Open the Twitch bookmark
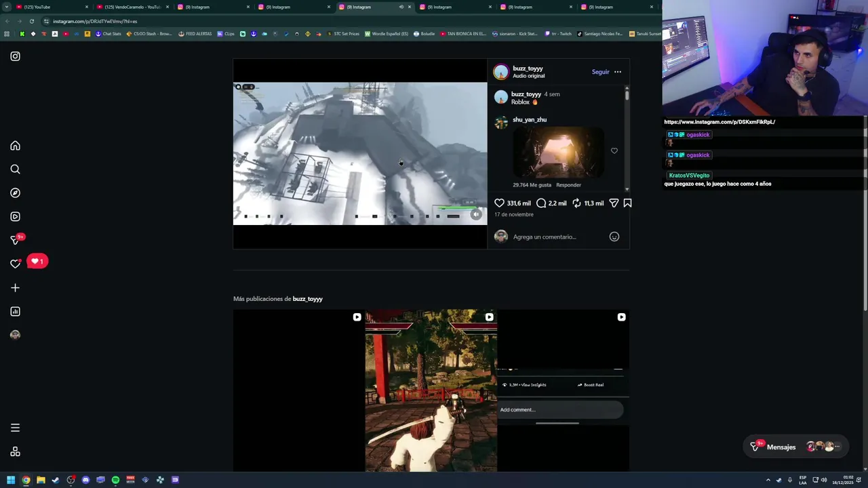Screen dimensions: 868x488 (x=559, y=34)
